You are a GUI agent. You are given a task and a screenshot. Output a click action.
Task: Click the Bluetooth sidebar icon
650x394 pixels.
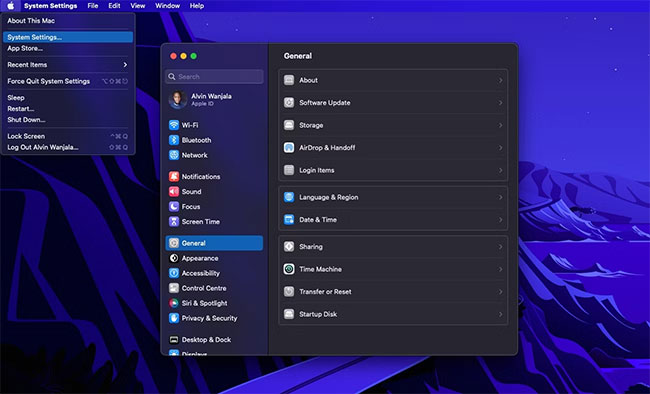[174, 140]
